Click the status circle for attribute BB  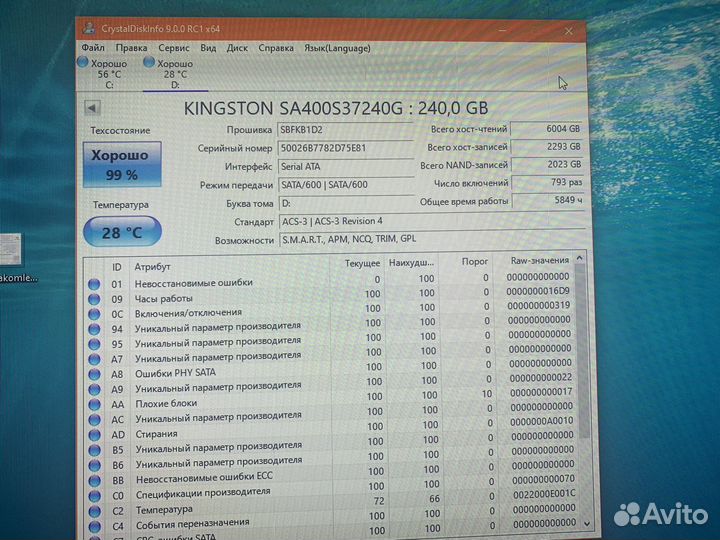[95, 480]
